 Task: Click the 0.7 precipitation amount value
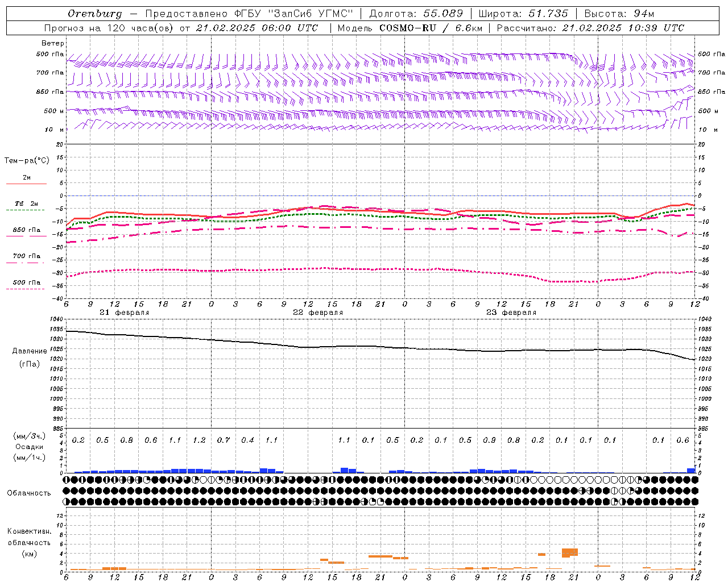point(224,440)
